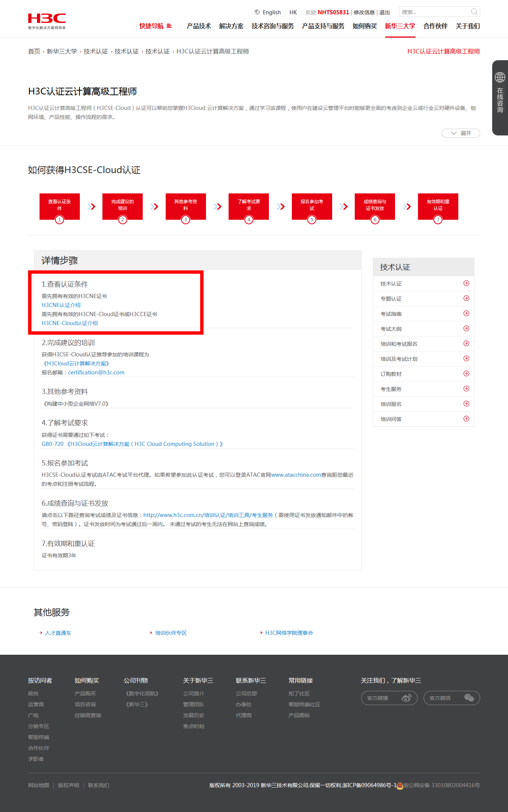Open 人才直通车 service link
This screenshot has height=812, width=508.
click(x=58, y=633)
